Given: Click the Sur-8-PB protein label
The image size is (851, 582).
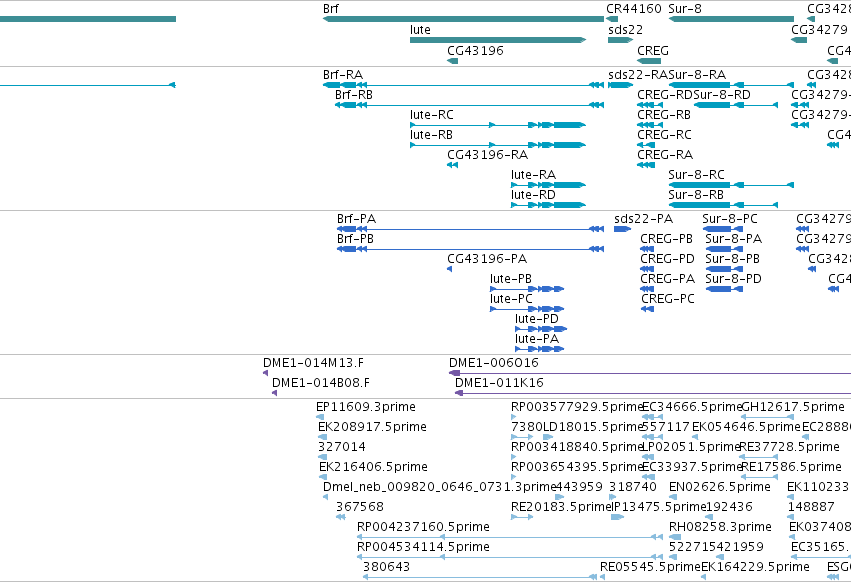Looking at the screenshot, I should point(732,259).
